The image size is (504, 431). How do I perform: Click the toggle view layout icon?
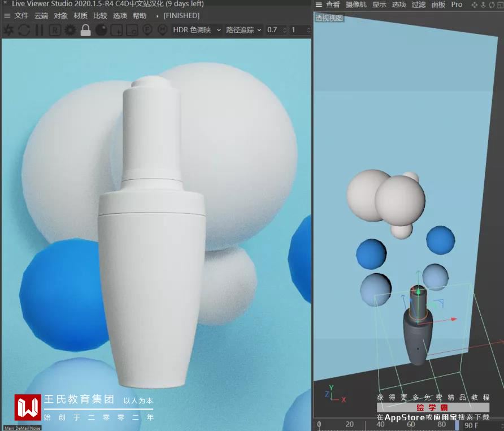pos(500,5)
